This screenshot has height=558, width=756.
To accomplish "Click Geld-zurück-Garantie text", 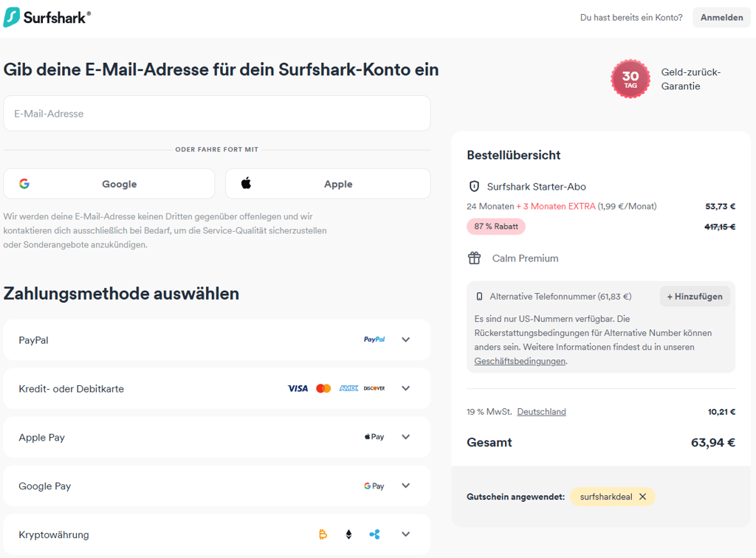I will (691, 79).
